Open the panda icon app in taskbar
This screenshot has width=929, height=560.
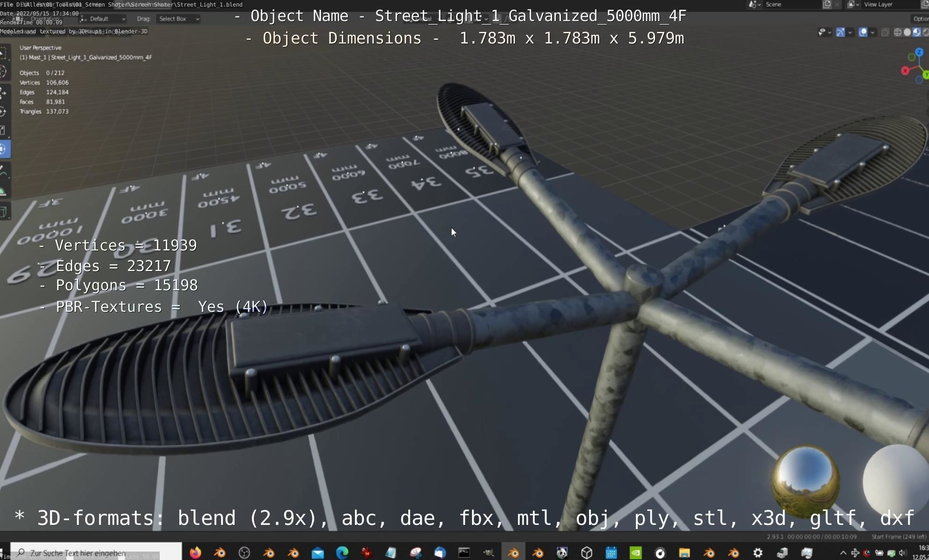tap(562, 553)
